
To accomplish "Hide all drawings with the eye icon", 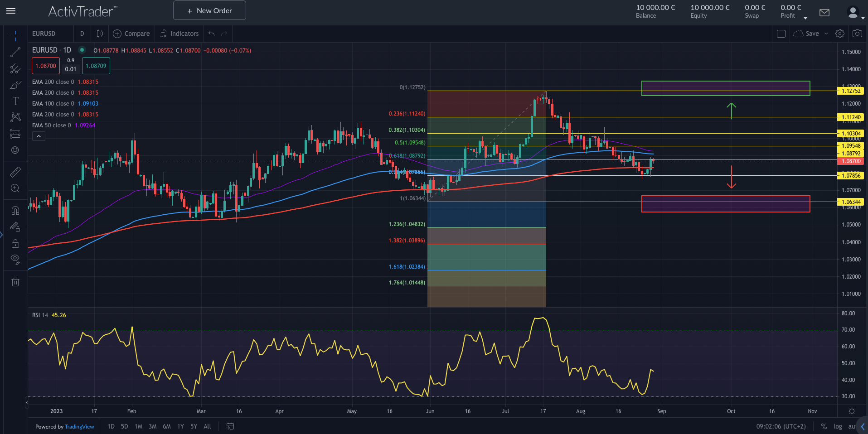I will point(15,259).
